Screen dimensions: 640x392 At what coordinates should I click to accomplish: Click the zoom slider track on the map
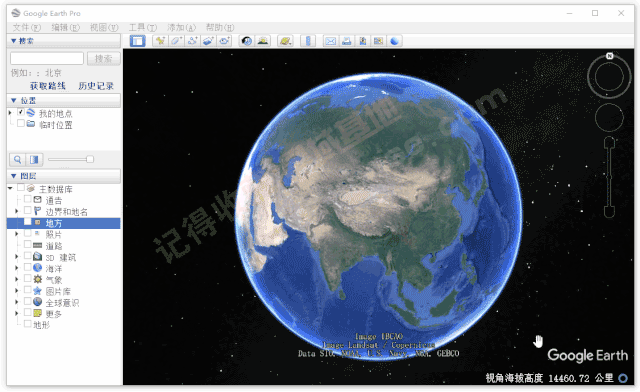coord(609,178)
